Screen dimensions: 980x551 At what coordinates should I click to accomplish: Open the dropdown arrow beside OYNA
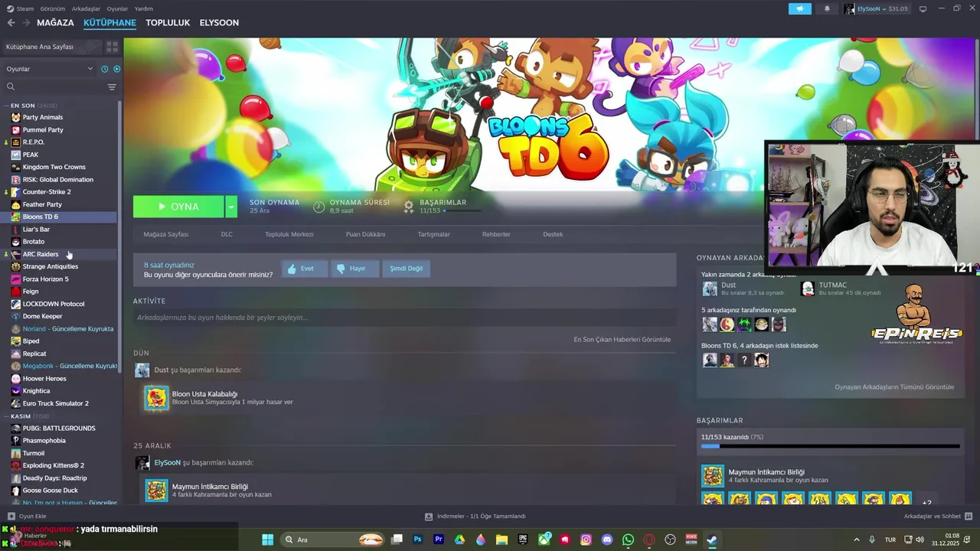pos(231,207)
